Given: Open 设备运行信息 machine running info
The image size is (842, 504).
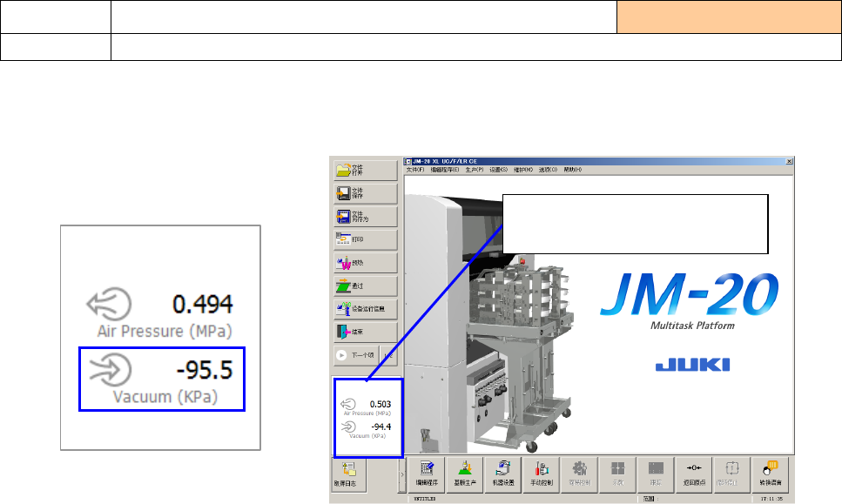Looking at the screenshot, I should pyautogui.click(x=365, y=309).
